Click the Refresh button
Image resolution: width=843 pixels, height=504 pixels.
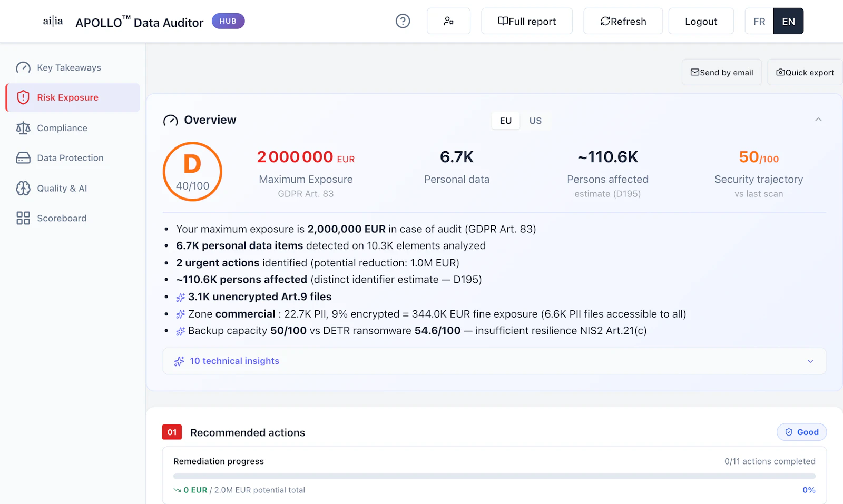pos(623,21)
